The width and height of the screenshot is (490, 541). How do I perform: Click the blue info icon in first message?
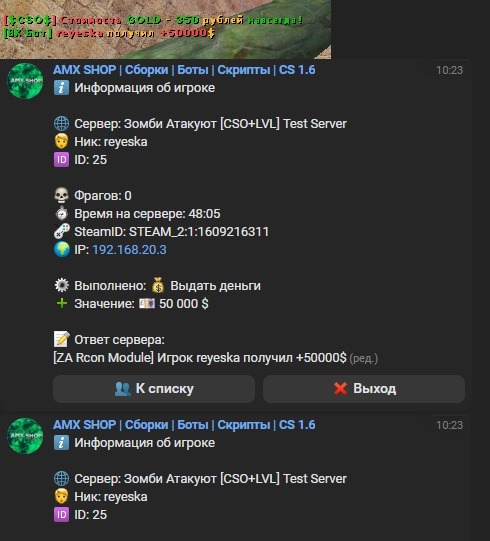(61, 88)
